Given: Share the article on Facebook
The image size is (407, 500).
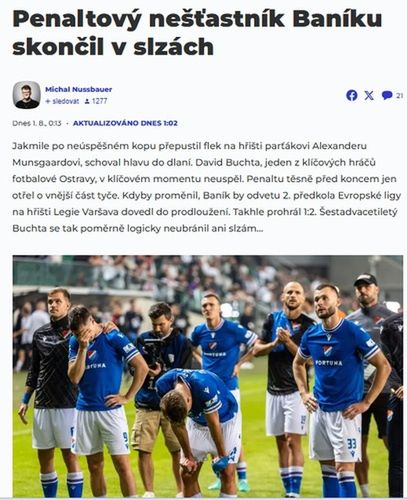Looking at the screenshot, I should (x=352, y=96).
